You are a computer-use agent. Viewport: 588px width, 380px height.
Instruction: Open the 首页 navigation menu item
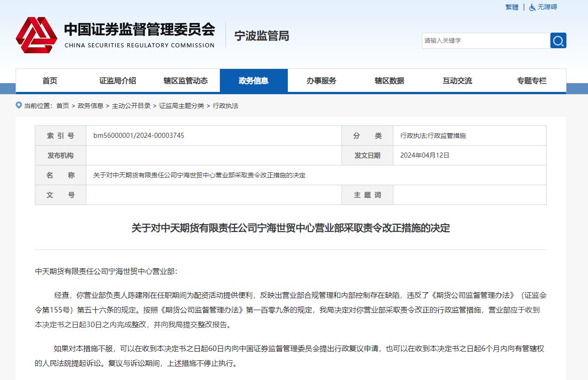click(x=50, y=80)
